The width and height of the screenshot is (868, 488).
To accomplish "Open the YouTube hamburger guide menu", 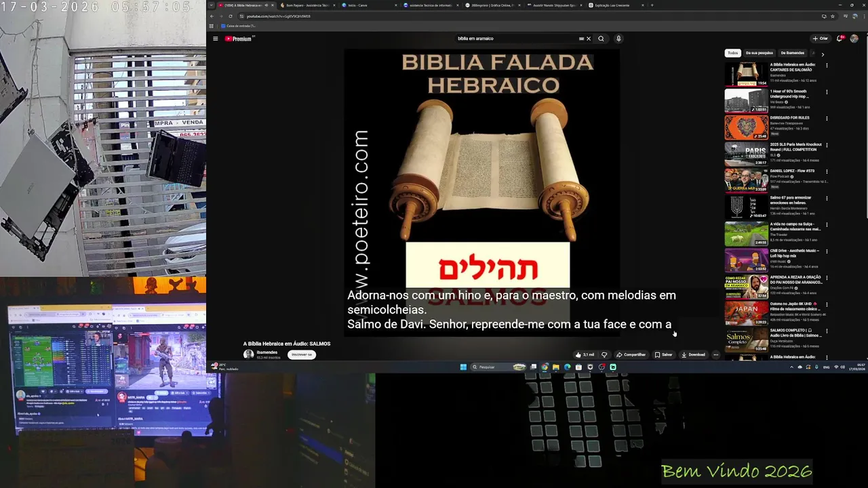I will [x=215, y=39].
